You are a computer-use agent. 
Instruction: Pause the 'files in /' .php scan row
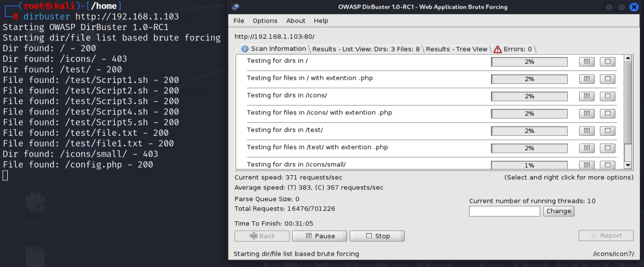pos(587,79)
